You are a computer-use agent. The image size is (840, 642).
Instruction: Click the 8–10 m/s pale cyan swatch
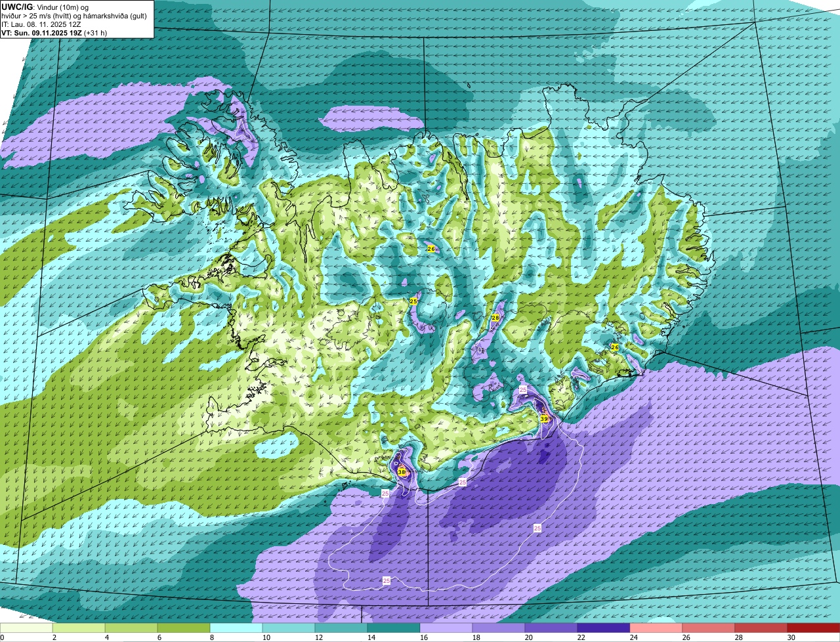[236, 628]
